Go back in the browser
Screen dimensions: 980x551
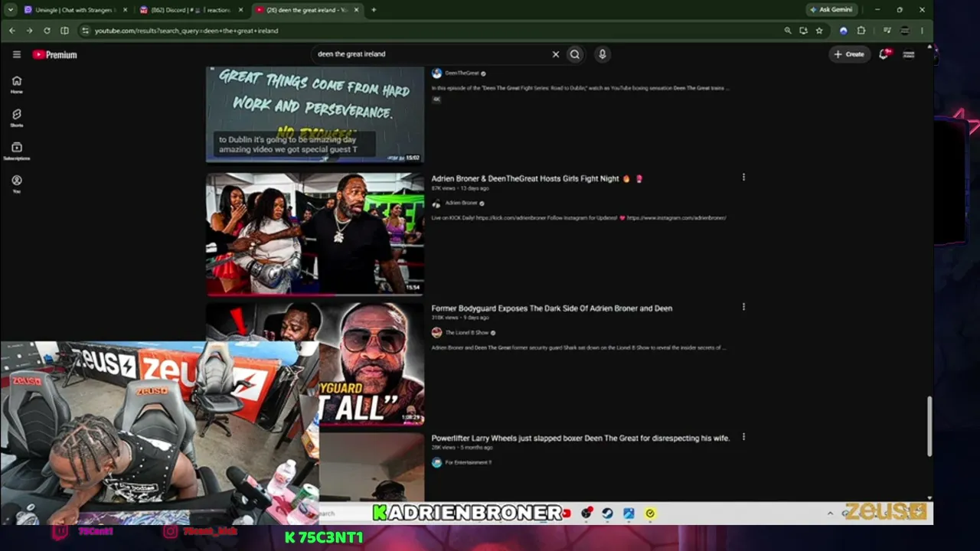(x=12, y=31)
